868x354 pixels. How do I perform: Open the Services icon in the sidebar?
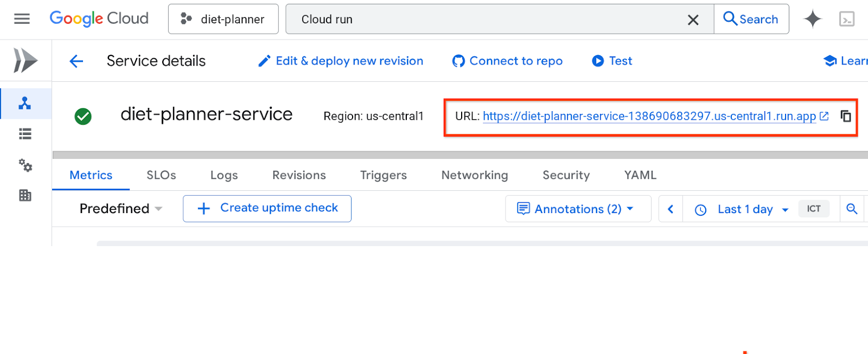[25, 103]
